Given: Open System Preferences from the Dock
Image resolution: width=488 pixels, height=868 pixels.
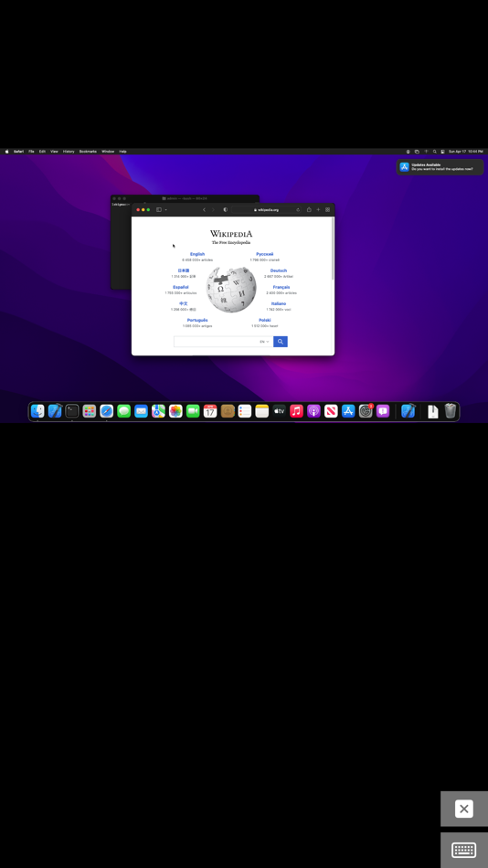Looking at the screenshot, I should 366,411.
